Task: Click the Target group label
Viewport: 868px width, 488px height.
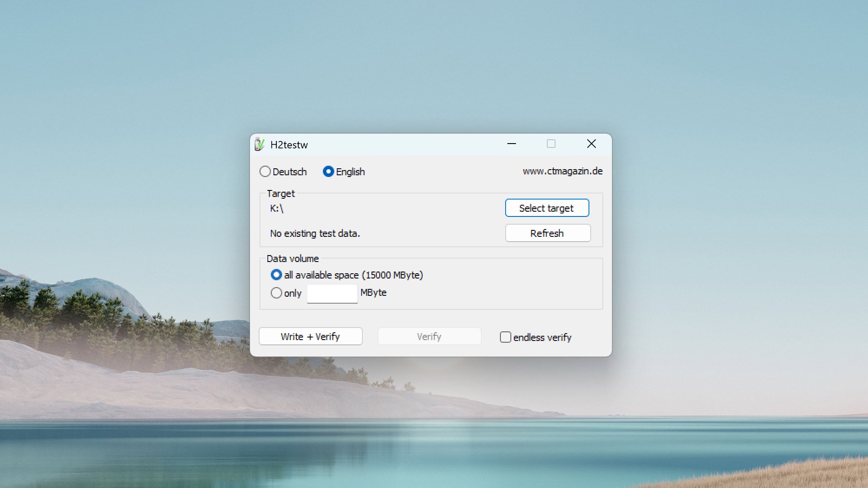Action: point(280,194)
